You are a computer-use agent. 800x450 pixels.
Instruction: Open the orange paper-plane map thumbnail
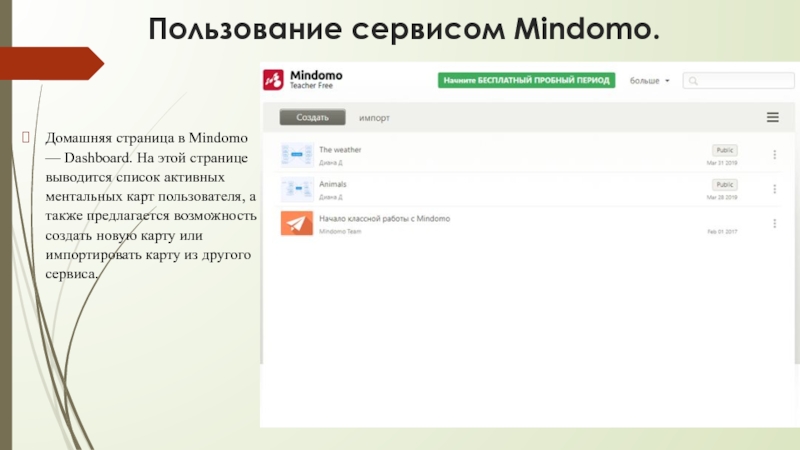297,223
